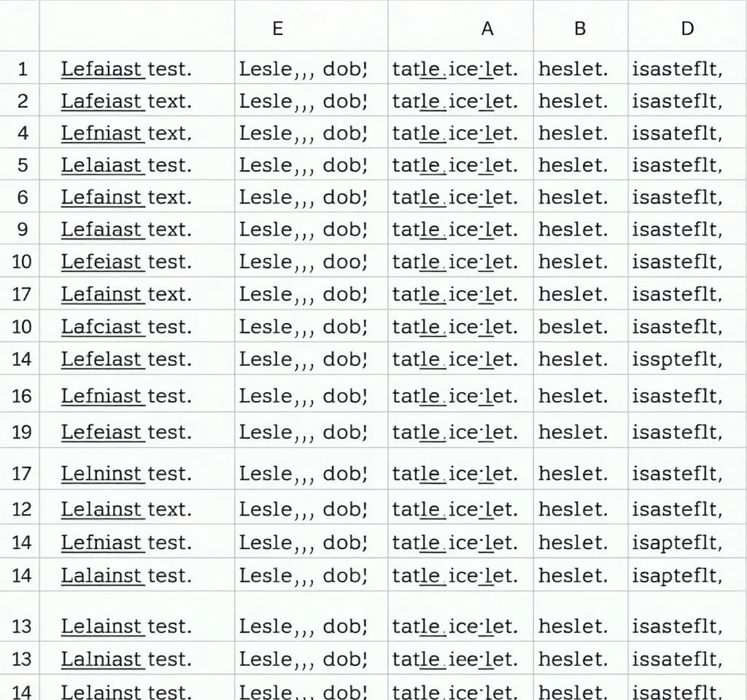Open the 'Lefaiast test.' link

101,69
